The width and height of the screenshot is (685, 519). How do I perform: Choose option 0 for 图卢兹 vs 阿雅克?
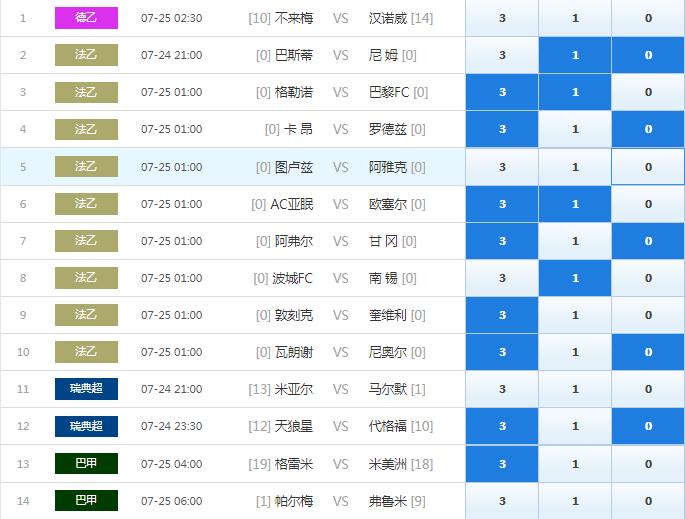click(x=648, y=167)
